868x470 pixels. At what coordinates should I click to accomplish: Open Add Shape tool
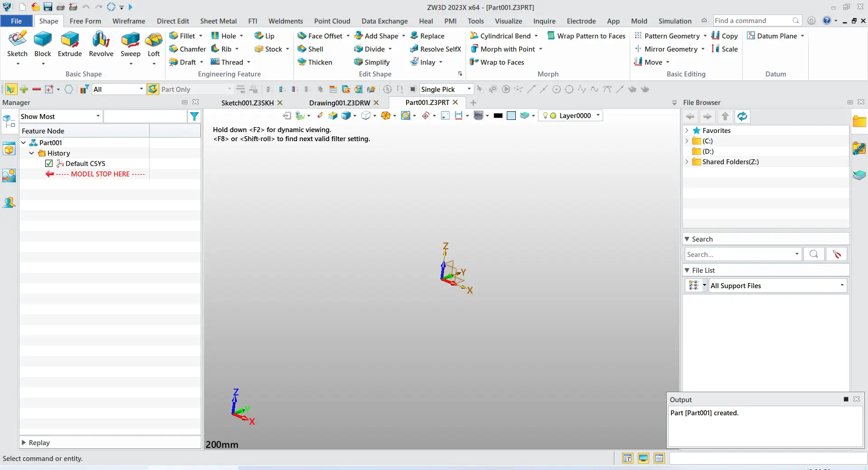tap(377, 36)
